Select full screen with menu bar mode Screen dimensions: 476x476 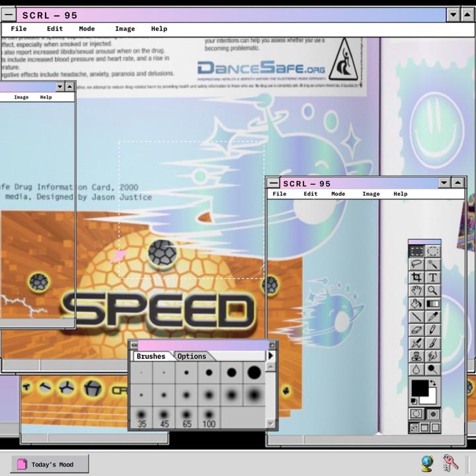pyautogui.click(x=424, y=428)
